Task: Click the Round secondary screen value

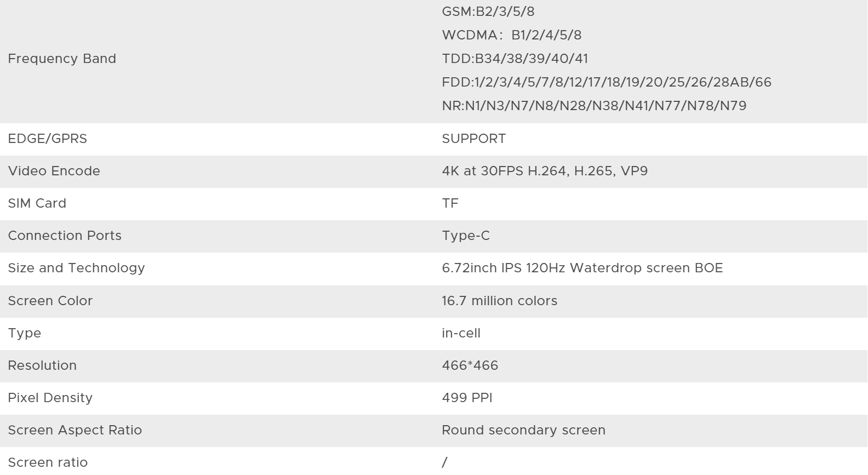Action: (523, 430)
